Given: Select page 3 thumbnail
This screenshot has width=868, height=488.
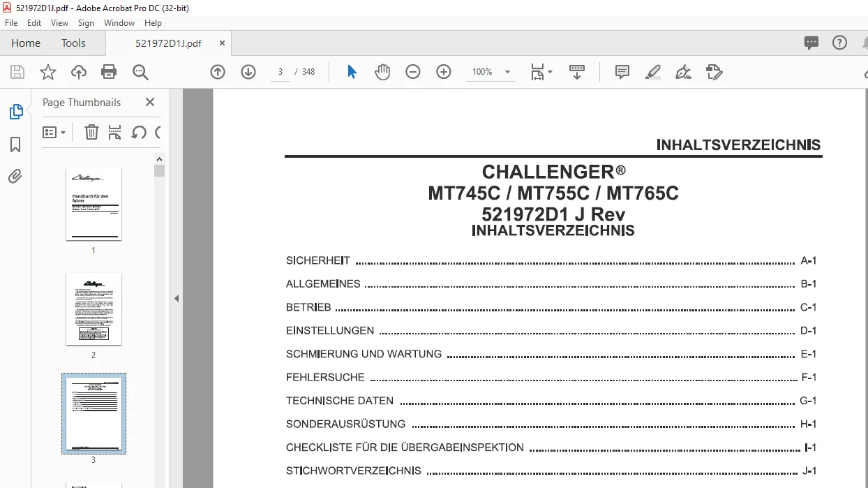Looking at the screenshot, I should 93,413.
